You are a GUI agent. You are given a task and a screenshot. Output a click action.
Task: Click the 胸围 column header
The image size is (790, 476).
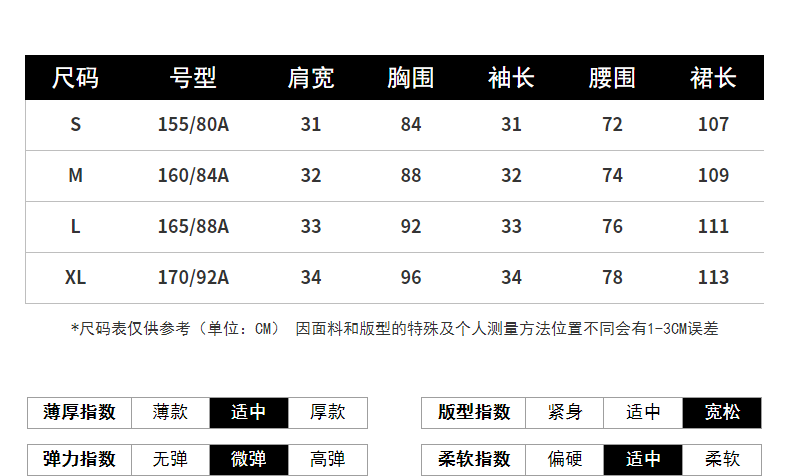[x=411, y=78]
